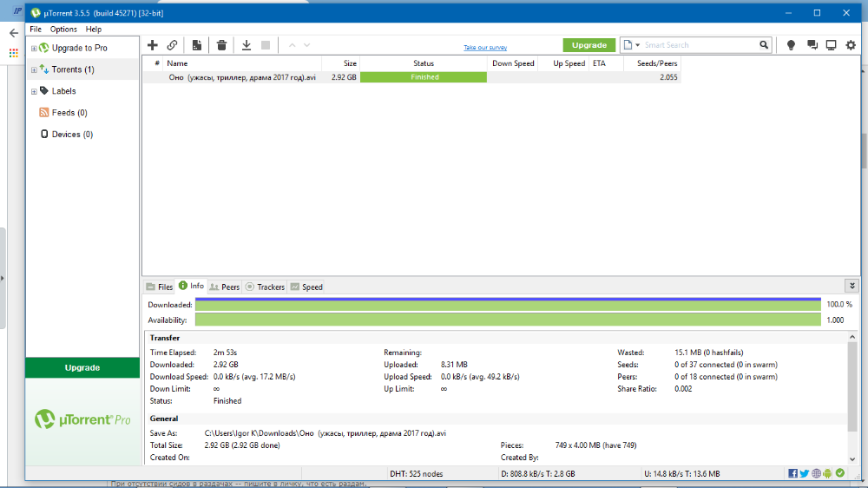Click Add Torrent from URL link icon
This screenshot has width=868, height=488.
click(173, 45)
